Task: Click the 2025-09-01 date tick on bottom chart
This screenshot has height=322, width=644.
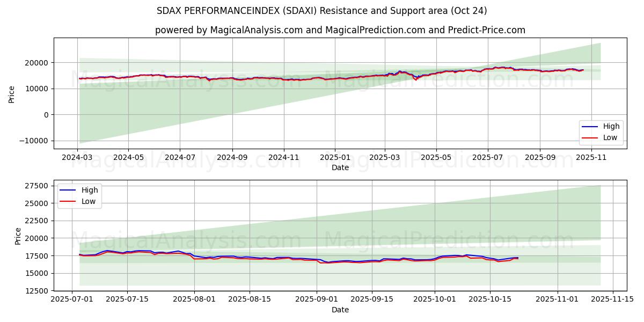Action: pyautogui.click(x=317, y=300)
